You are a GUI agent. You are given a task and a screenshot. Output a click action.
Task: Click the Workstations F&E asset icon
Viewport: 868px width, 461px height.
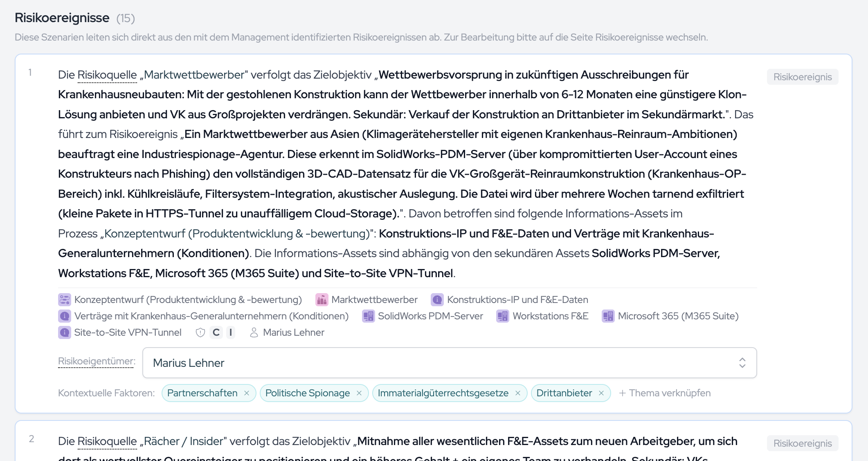point(503,316)
